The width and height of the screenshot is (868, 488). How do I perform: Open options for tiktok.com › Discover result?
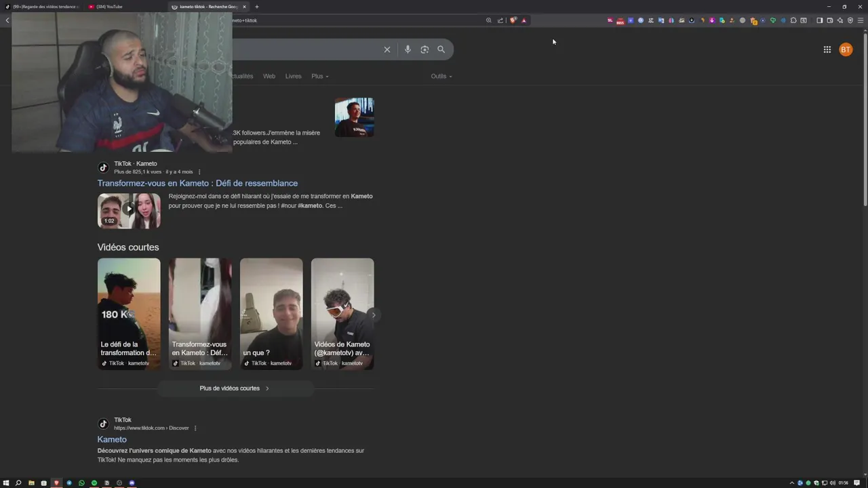(195, 428)
